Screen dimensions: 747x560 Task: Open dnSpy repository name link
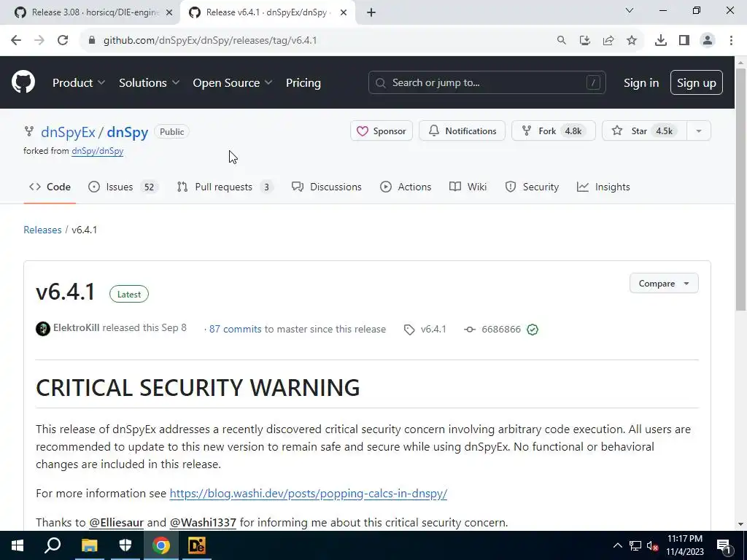127,132
